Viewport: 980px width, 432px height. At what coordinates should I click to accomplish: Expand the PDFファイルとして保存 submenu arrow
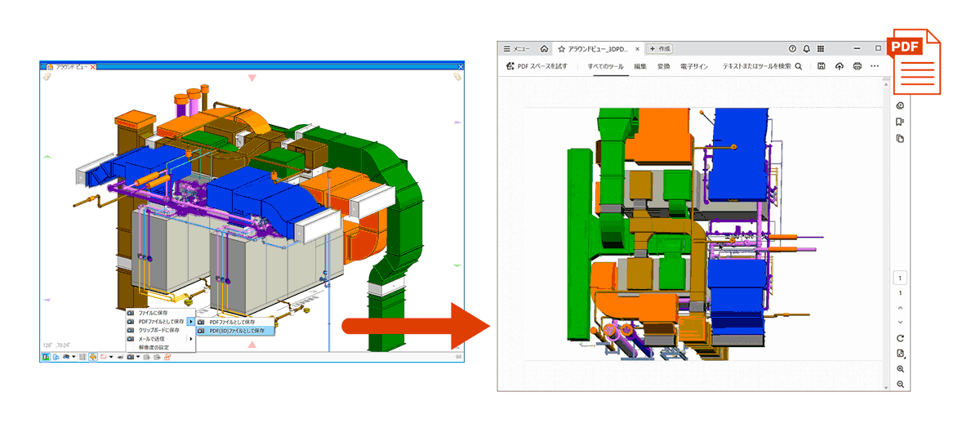click(191, 322)
